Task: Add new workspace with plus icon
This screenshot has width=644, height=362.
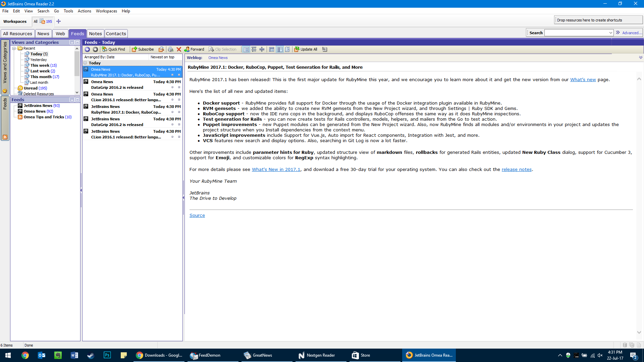Action: point(58,21)
